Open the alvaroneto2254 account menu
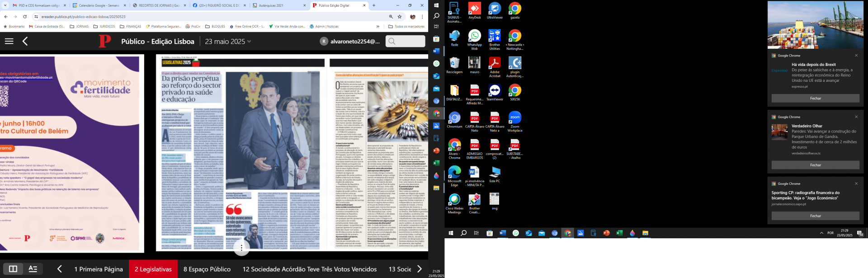Screen dimensions: 868x278 point(350,41)
